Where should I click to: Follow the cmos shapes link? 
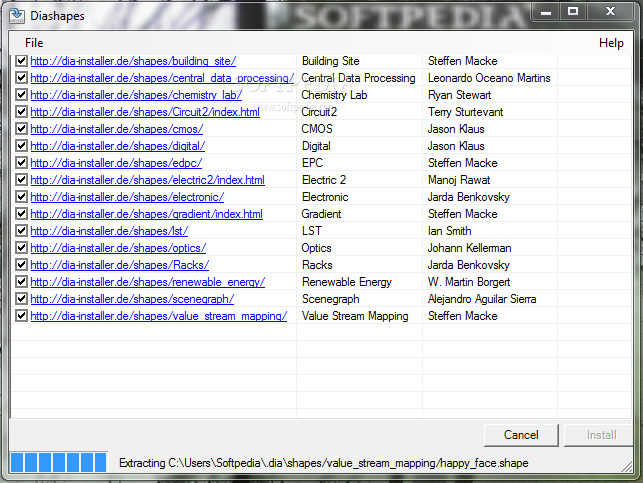coord(116,129)
